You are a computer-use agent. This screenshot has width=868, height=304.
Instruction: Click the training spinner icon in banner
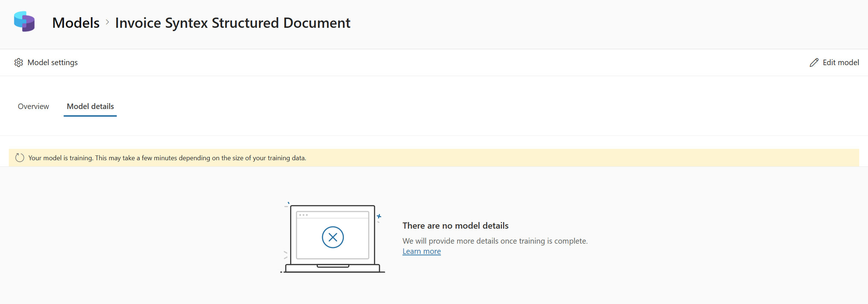point(20,158)
